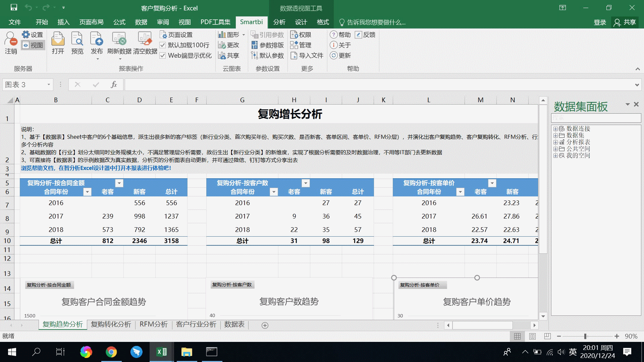Open the Smartbi 打开 (Open) report icon

tap(57, 44)
